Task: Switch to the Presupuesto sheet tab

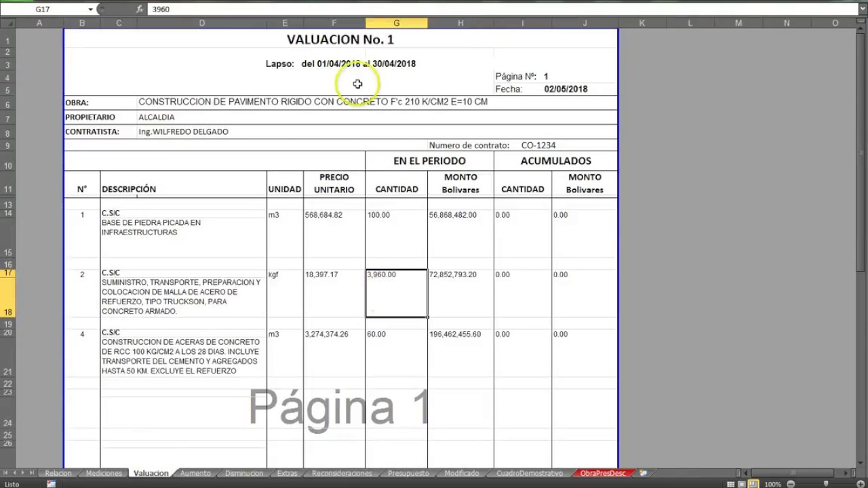Action: [x=407, y=473]
